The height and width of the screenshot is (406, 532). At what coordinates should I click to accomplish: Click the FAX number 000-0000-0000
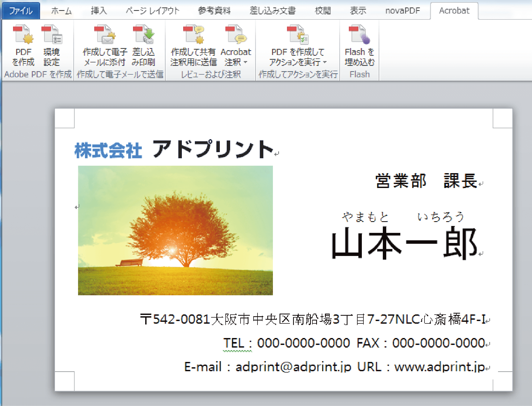coord(439,343)
